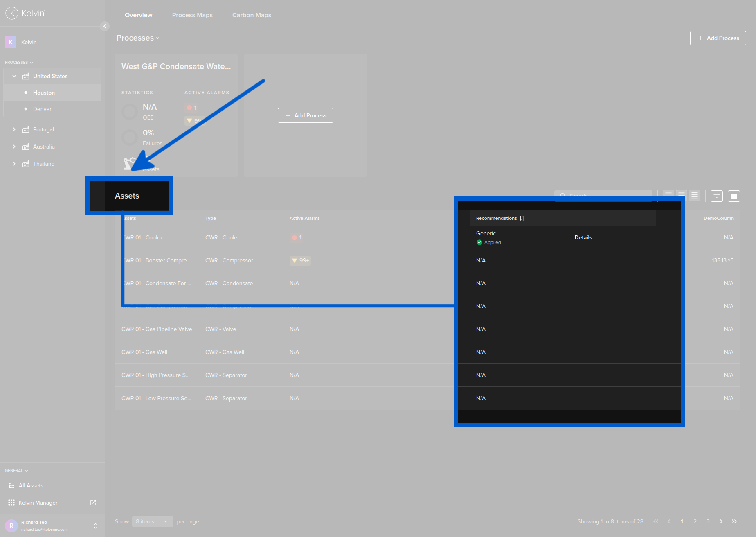Open the Processes heading dropdown

coord(138,38)
